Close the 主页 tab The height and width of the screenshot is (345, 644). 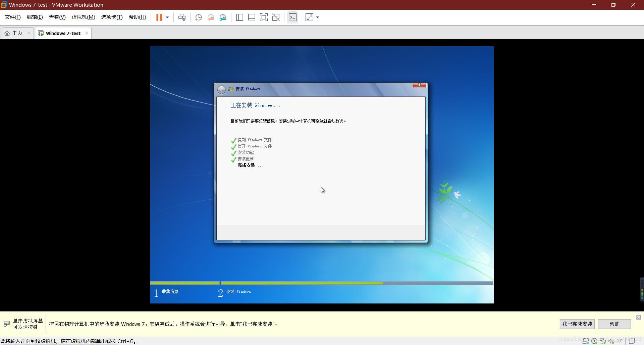coord(29,33)
